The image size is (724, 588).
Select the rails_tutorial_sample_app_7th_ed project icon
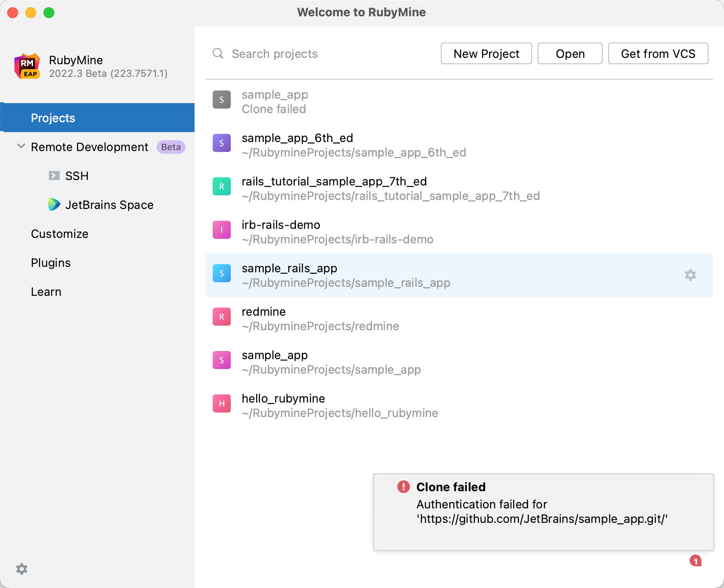click(x=221, y=186)
